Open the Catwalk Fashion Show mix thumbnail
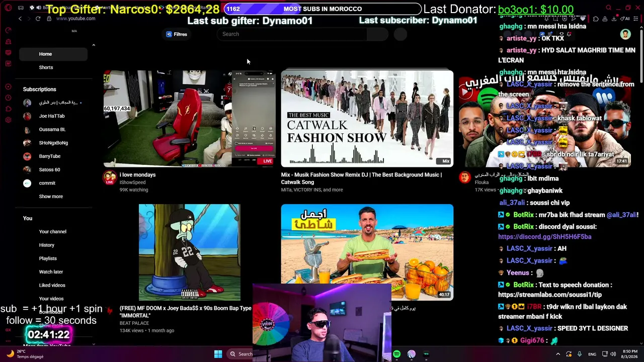Image resolution: width=644 pixels, height=362 pixels. point(367,118)
